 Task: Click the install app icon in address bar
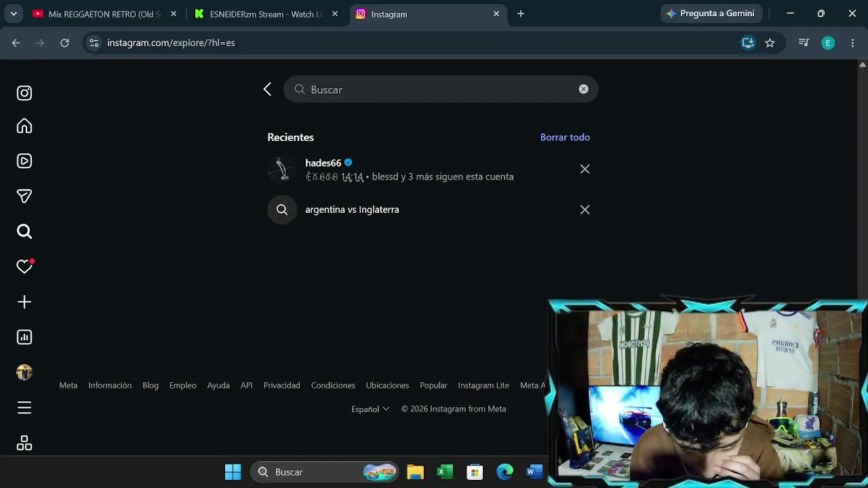click(x=748, y=43)
